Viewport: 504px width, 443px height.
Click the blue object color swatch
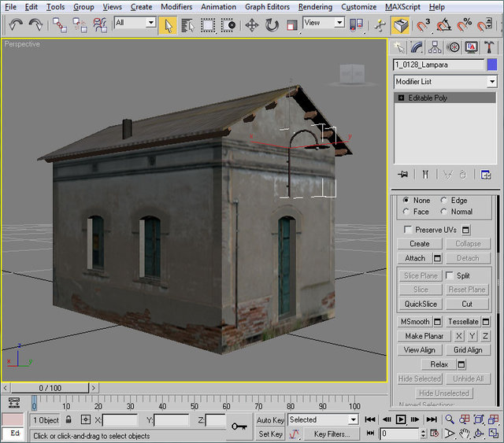pyautogui.click(x=492, y=65)
